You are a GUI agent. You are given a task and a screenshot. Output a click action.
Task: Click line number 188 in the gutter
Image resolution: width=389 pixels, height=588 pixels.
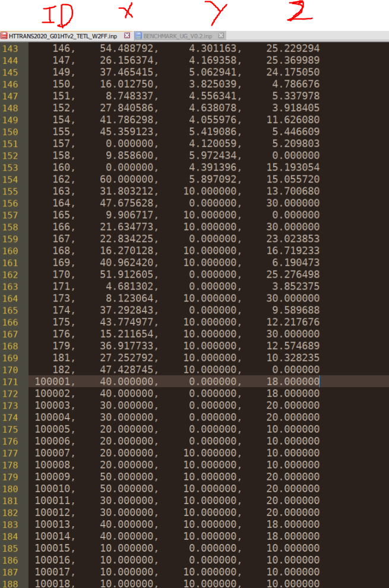click(10, 584)
